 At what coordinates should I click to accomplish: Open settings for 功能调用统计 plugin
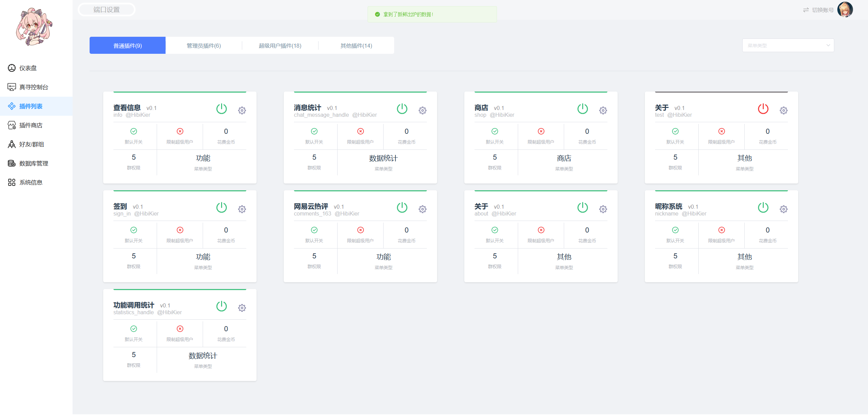click(242, 308)
